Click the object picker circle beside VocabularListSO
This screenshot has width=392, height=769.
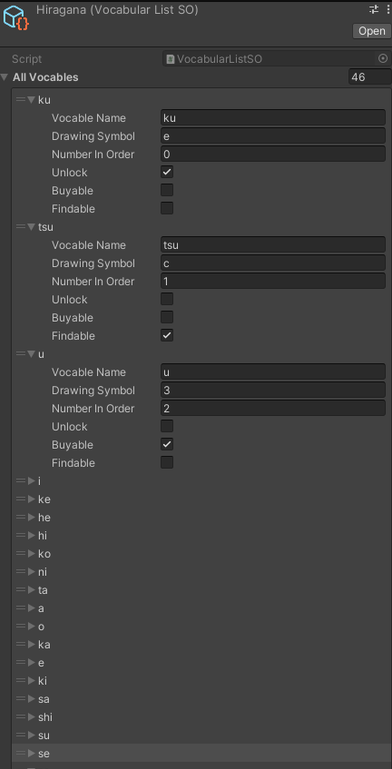coord(383,59)
